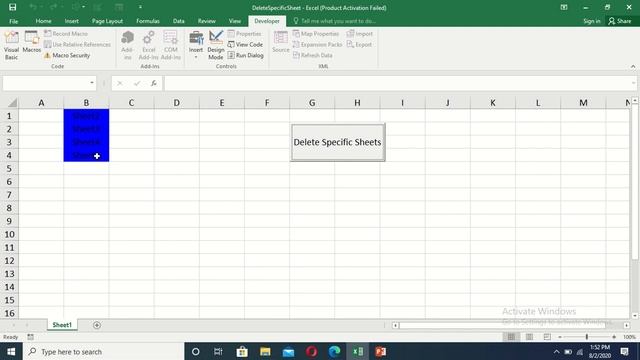Click Run Dialog
Screen dimensions: 640x360
point(245,55)
